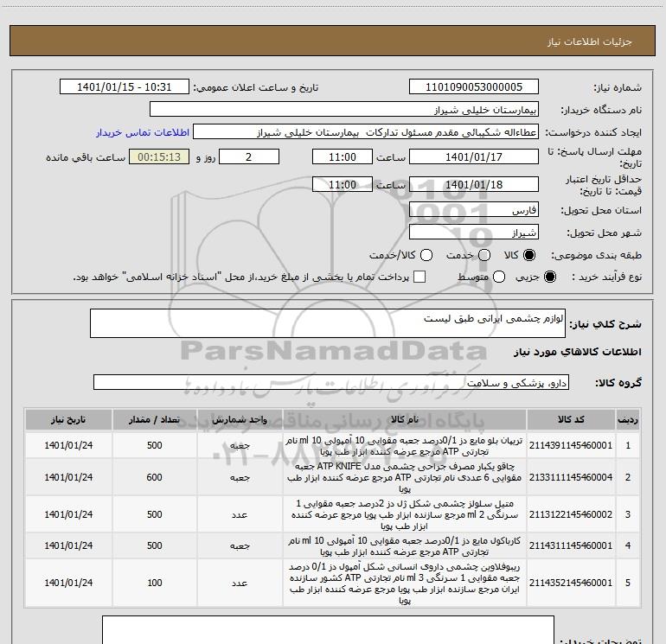Click the response deadline hour 11:00 field

click(343, 156)
